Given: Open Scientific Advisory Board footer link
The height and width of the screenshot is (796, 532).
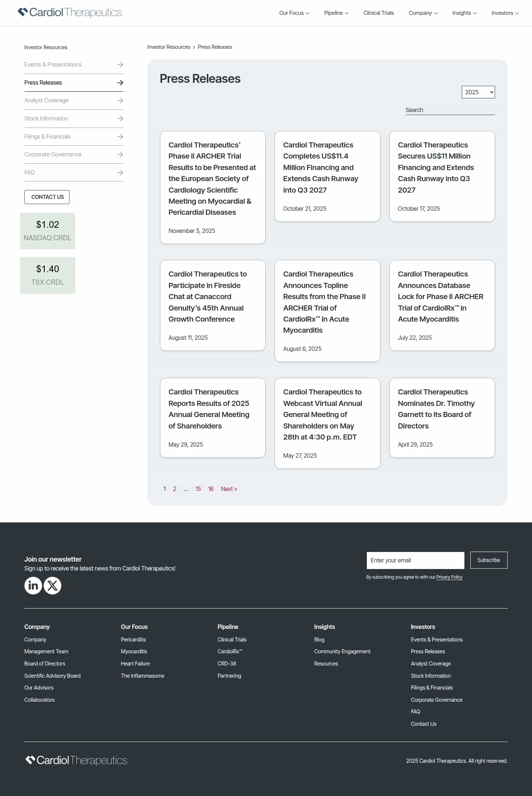Looking at the screenshot, I should point(52,676).
